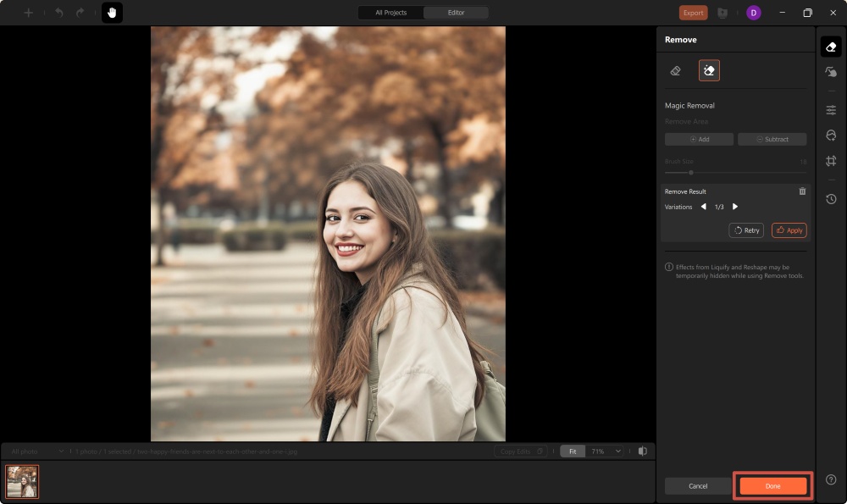Enable Add mode for Remove Area
The height and width of the screenshot is (504, 847).
[x=699, y=139]
